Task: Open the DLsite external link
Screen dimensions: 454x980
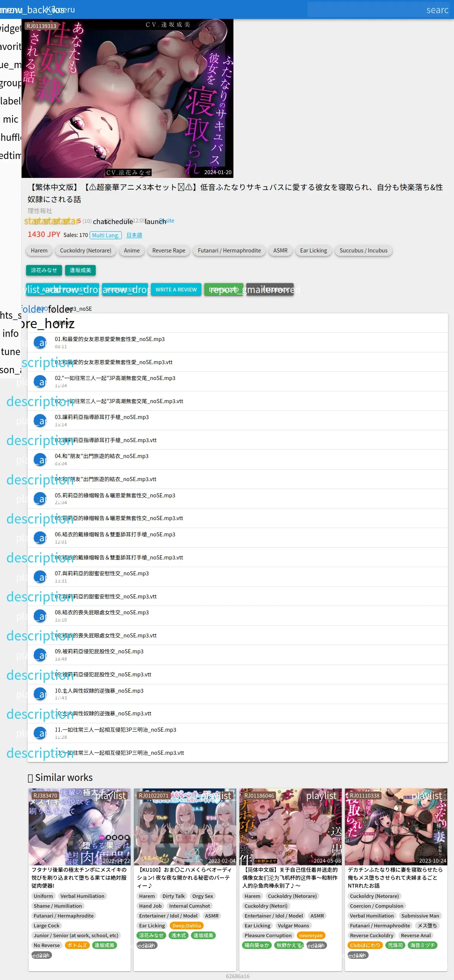Action: coord(167,221)
